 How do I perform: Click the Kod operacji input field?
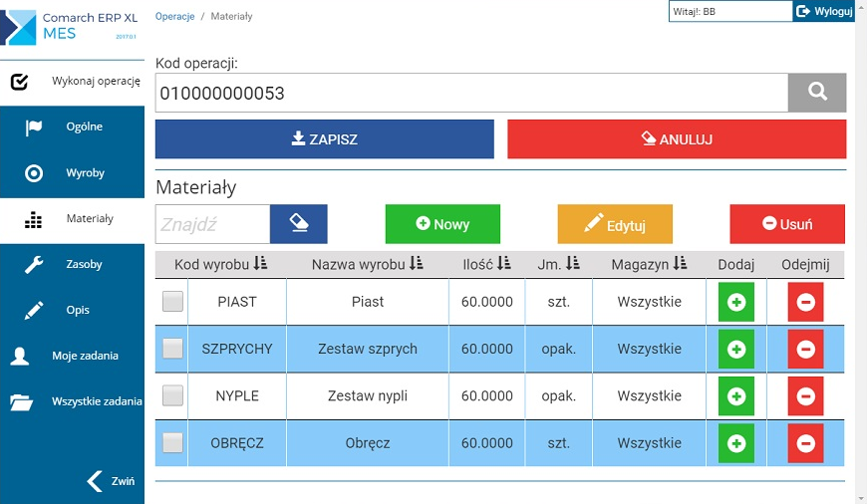[471, 93]
